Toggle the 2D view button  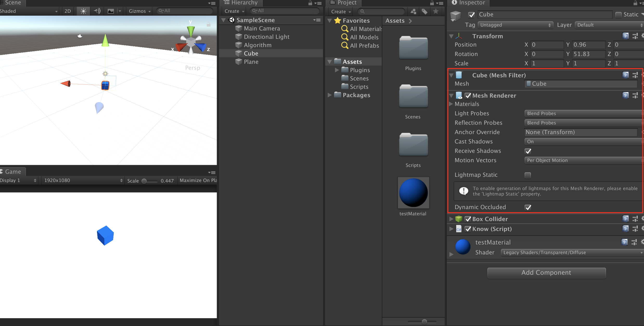click(x=68, y=11)
